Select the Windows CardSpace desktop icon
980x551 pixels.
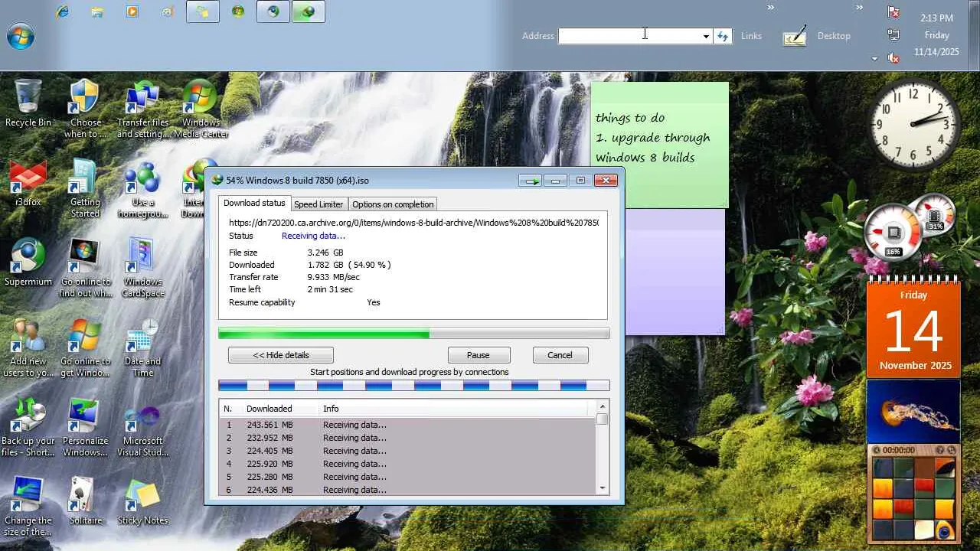[143, 268]
